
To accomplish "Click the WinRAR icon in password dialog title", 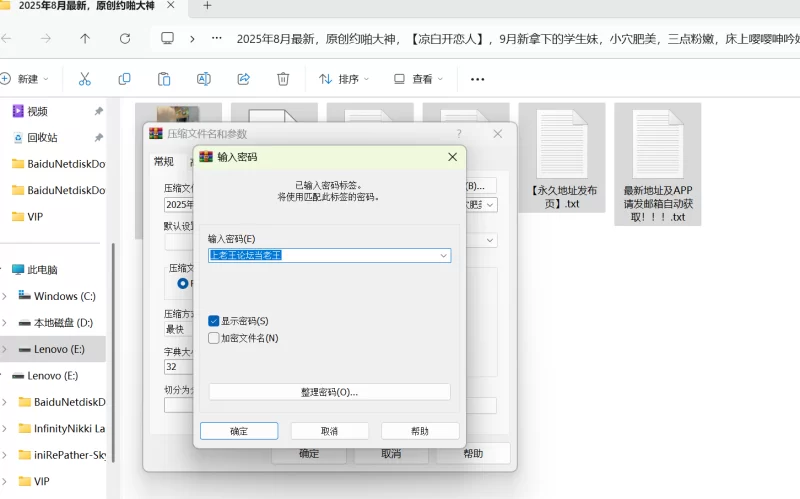I will point(206,157).
